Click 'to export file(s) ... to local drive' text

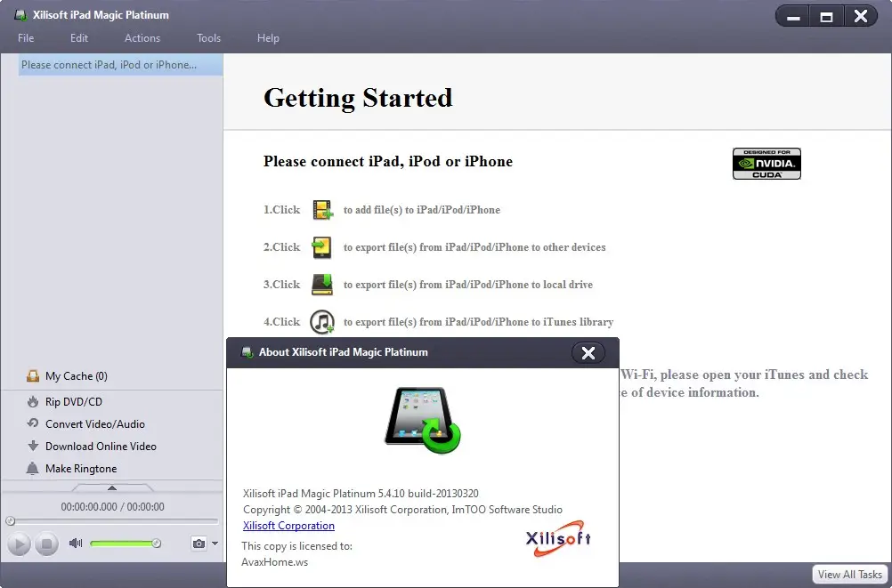(x=468, y=285)
